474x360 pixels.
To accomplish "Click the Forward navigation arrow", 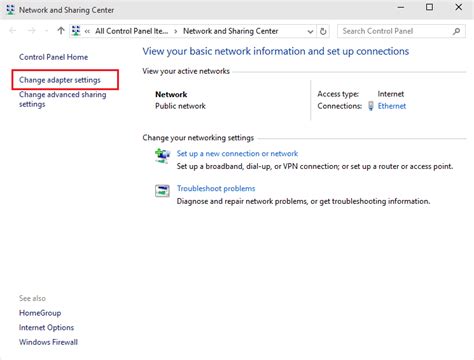I will [x=32, y=31].
